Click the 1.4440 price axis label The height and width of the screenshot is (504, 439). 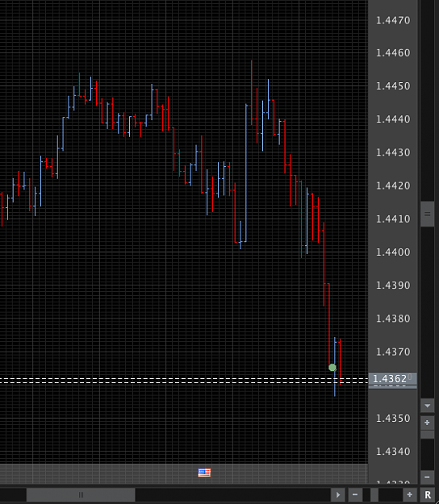[393, 119]
